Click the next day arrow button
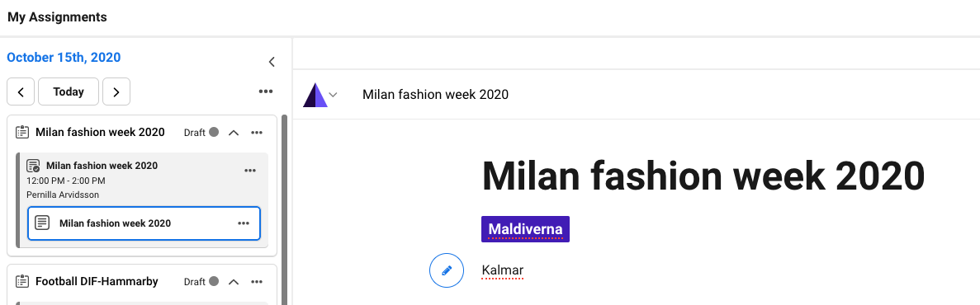Image resolution: width=980 pixels, height=305 pixels. click(116, 91)
